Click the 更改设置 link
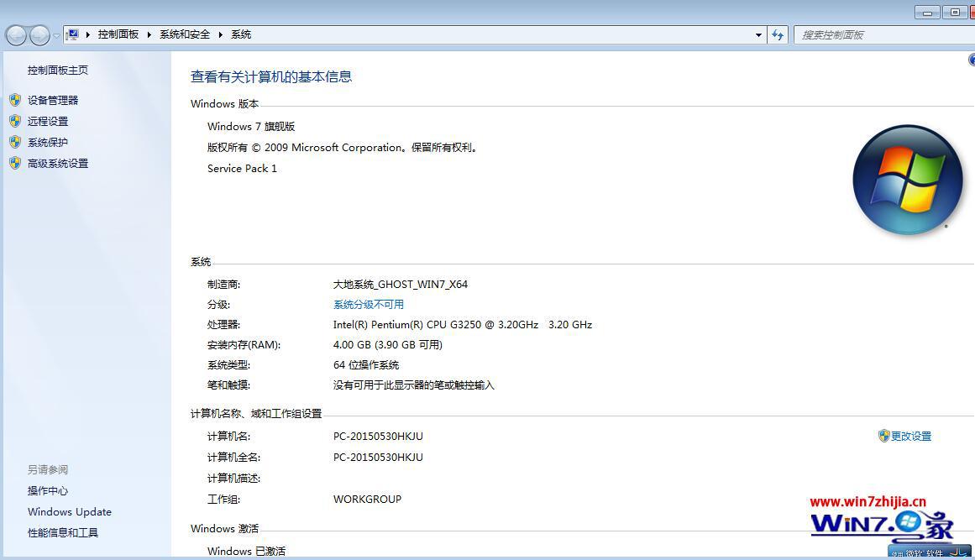Image resolution: width=975 pixels, height=560 pixels. (x=911, y=437)
